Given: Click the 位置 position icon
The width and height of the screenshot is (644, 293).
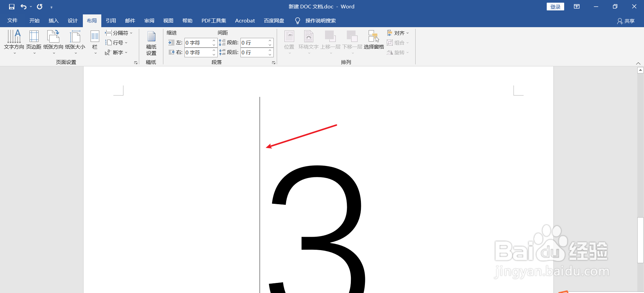Looking at the screenshot, I should tap(289, 42).
